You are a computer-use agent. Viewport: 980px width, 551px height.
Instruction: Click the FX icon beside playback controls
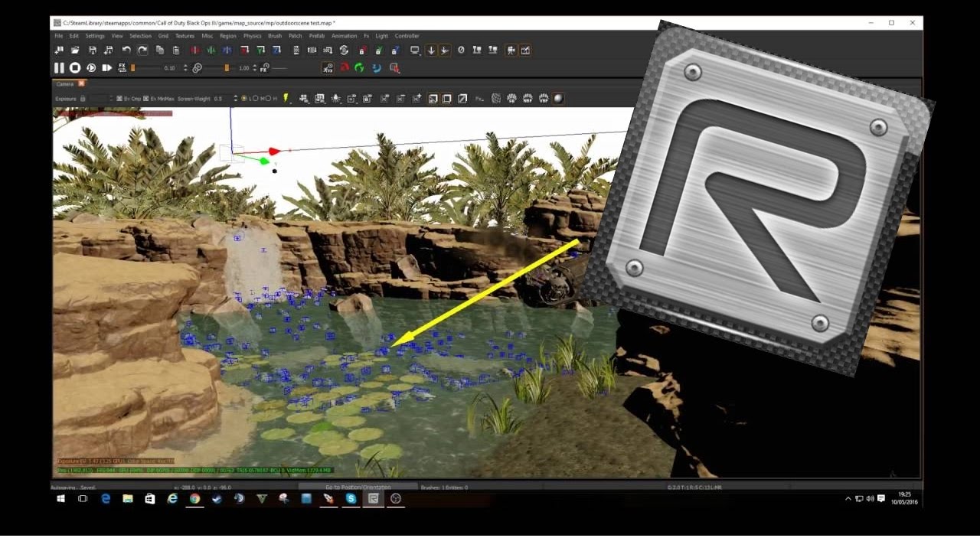[x=122, y=68]
